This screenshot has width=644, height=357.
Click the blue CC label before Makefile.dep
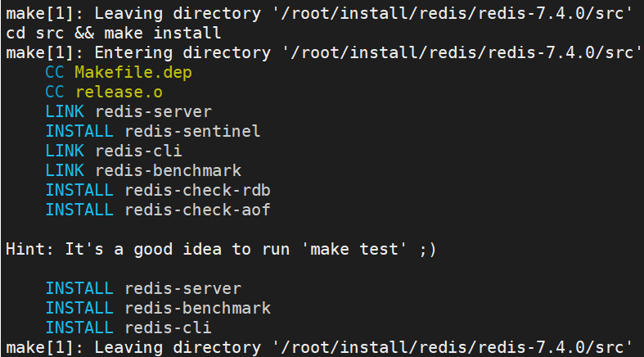pyautogui.click(x=55, y=73)
